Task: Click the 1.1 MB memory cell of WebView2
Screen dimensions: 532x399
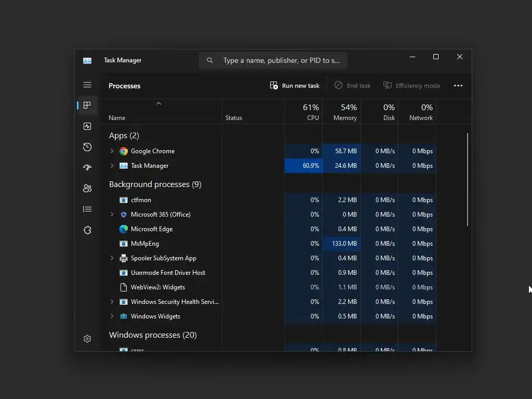Action: (x=342, y=287)
